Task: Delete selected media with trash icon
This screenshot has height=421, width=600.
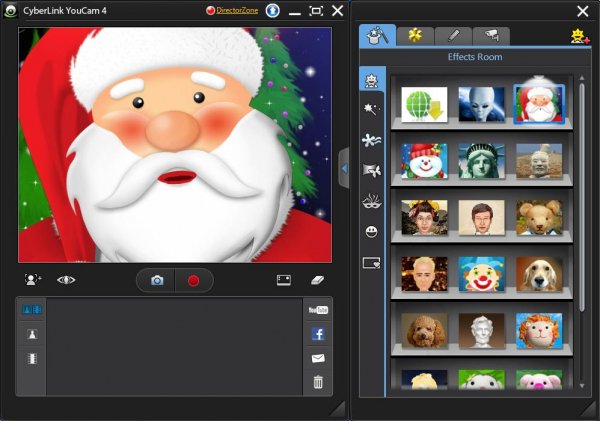Action: [318, 382]
